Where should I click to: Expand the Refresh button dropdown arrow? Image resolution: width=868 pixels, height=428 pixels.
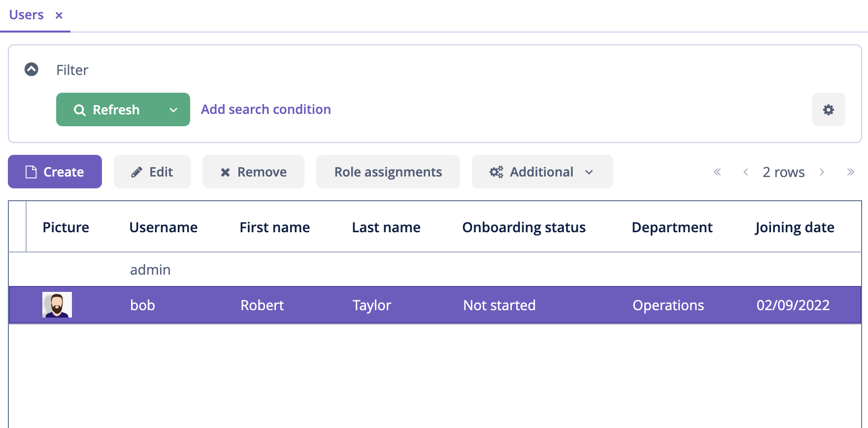173,109
